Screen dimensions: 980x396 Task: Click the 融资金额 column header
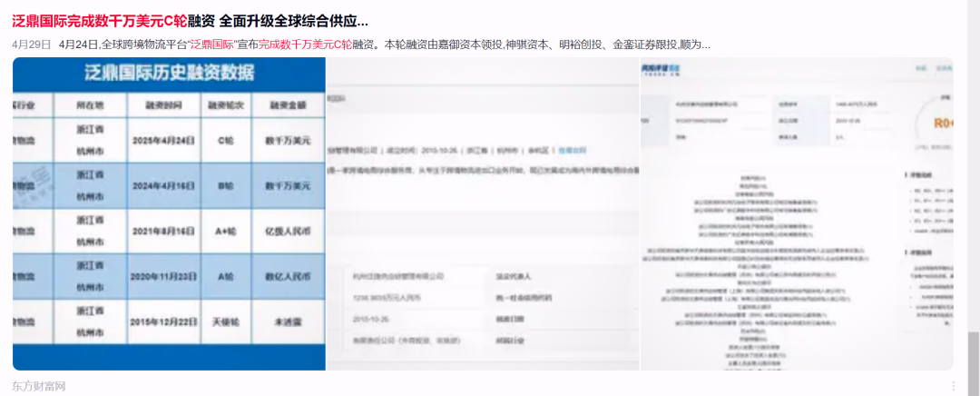tap(288, 104)
